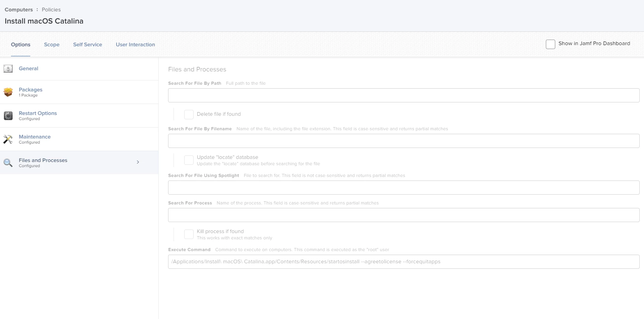
Task: Select the Packages payload label
Action: [31, 89]
